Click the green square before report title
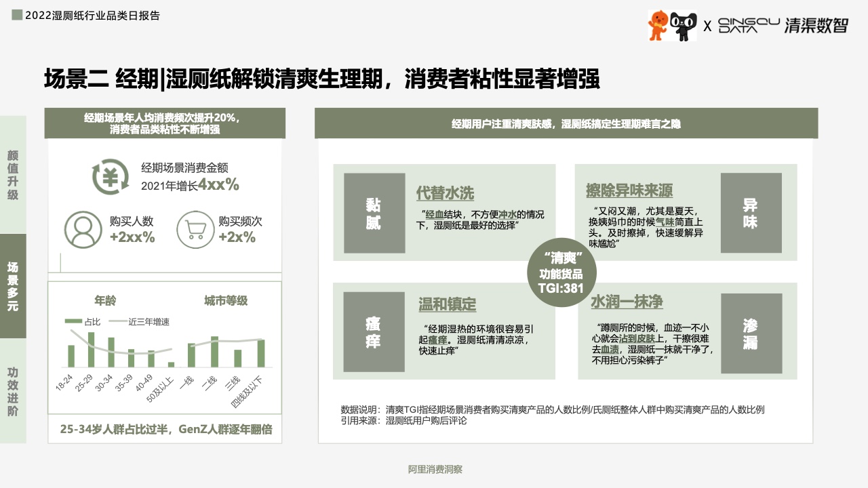The height and width of the screenshot is (488, 868). click(x=17, y=15)
